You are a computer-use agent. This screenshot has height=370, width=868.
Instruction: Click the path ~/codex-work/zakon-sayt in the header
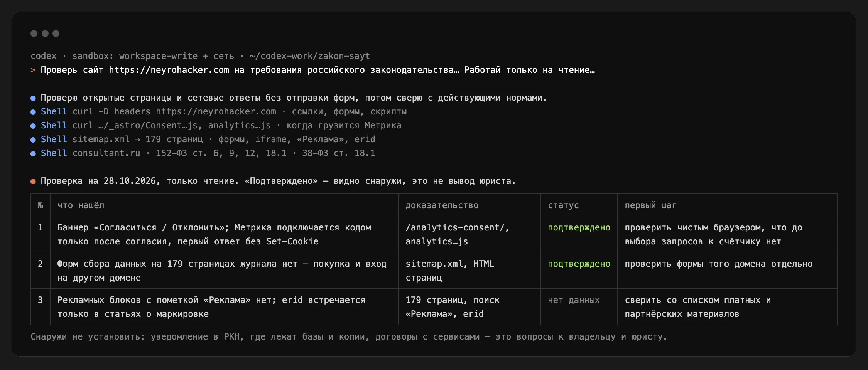click(310, 56)
